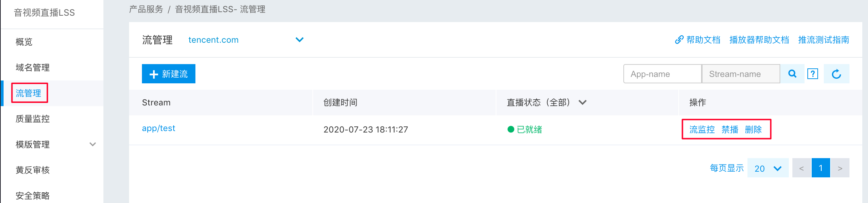
Task: Focus the App-name search field
Action: (x=663, y=74)
